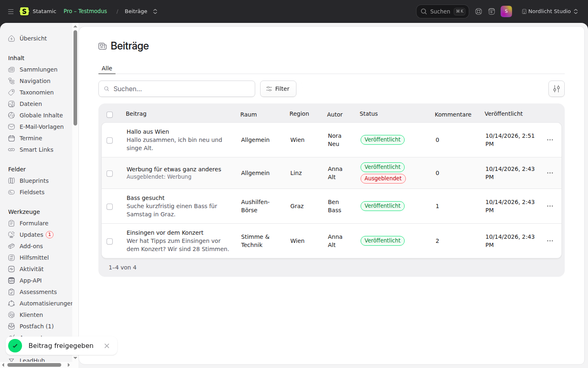Open actions menu for 'Bass gesucht'
The width and height of the screenshot is (588, 368).
(550, 206)
